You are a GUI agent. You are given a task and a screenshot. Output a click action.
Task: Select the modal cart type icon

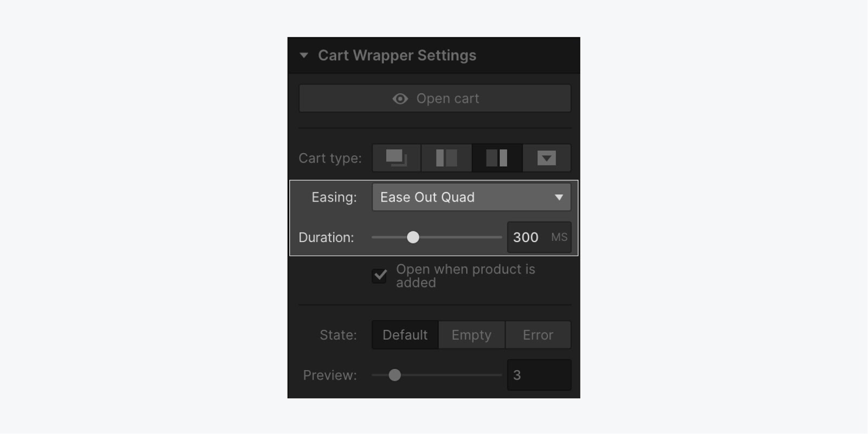[397, 158]
